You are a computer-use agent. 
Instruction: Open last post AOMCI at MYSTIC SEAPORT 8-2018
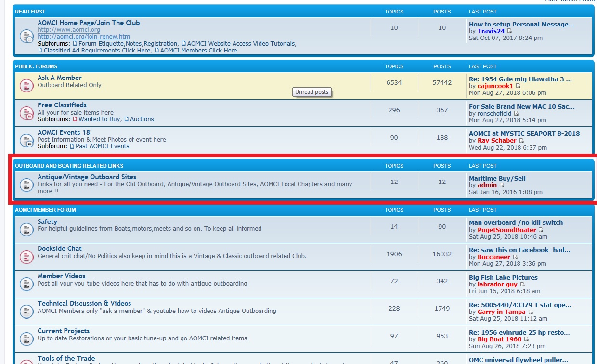(x=524, y=133)
